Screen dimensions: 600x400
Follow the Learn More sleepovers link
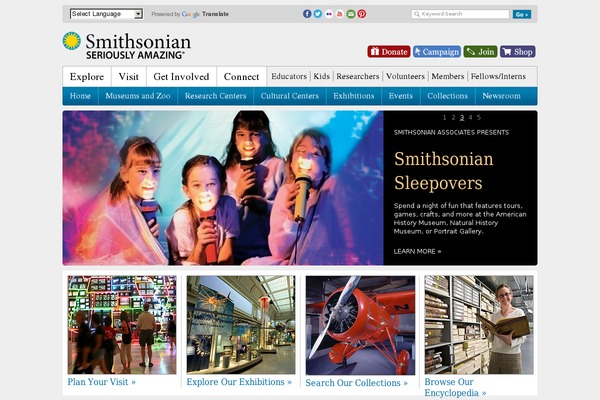(417, 251)
